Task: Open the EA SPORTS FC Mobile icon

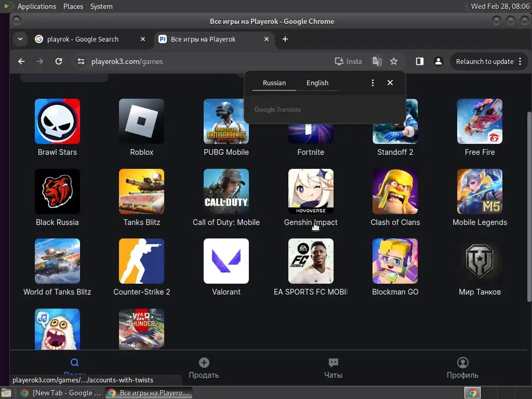Action: pyautogui.click(x=311, y=261)
